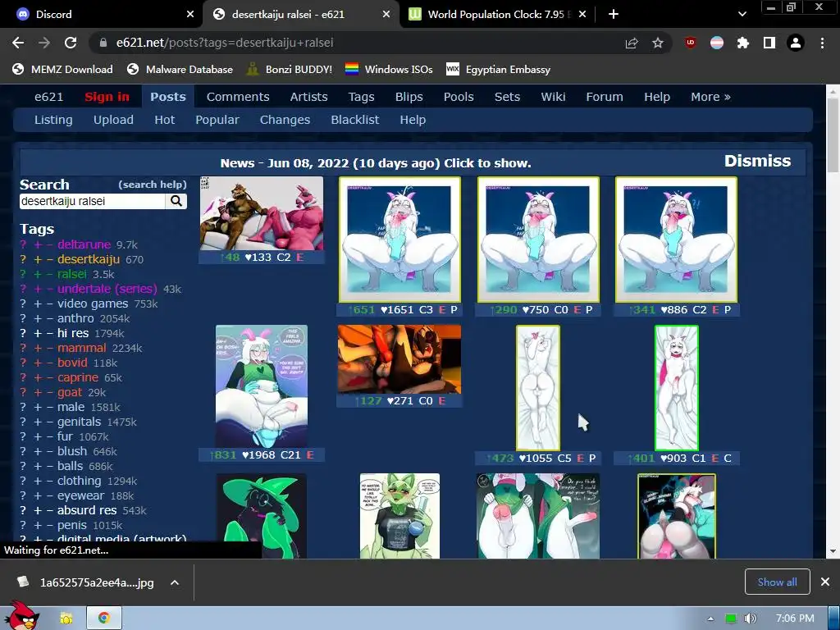Click the Sign in link

tap(107, 97)
